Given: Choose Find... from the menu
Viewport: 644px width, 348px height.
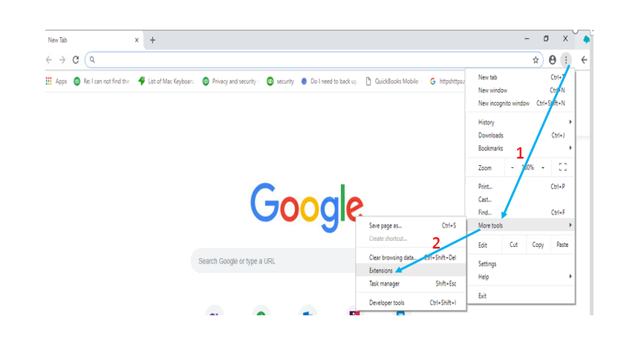Looking at the screenshot, I should [521, 213].
